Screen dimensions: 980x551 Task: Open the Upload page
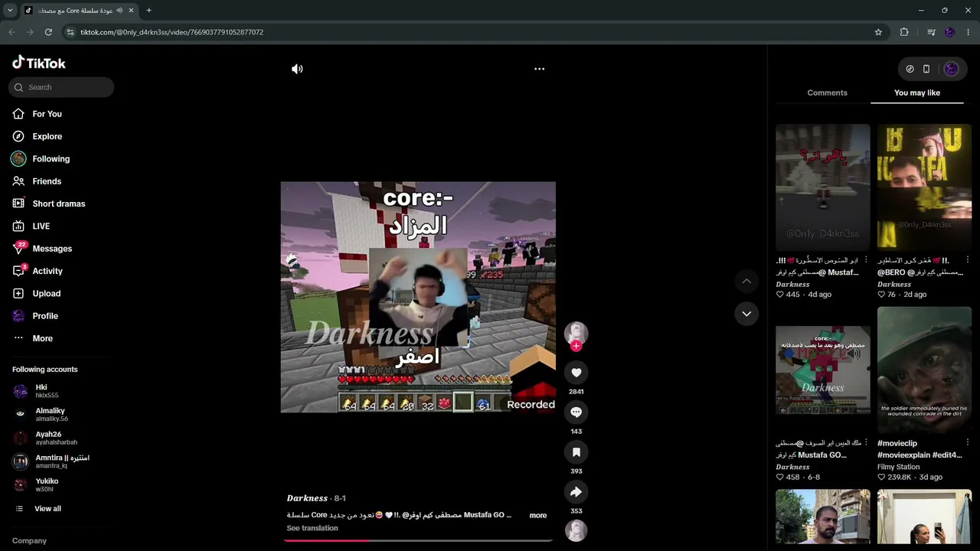pyautogui.click(x=47, y=294)
